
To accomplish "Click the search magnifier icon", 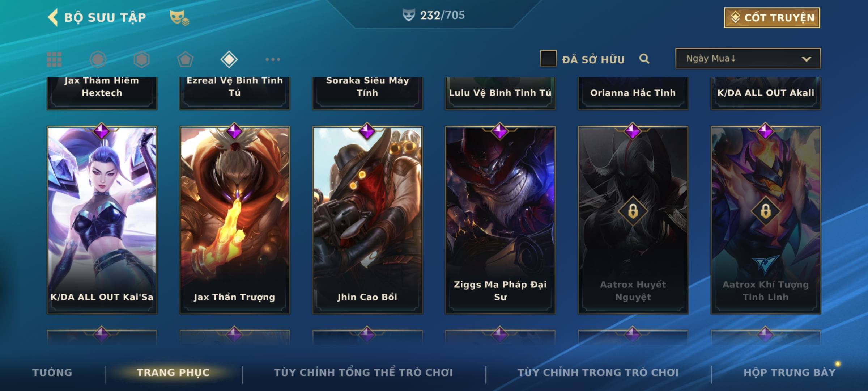I will pyautogui.click(x=644, y=59).
